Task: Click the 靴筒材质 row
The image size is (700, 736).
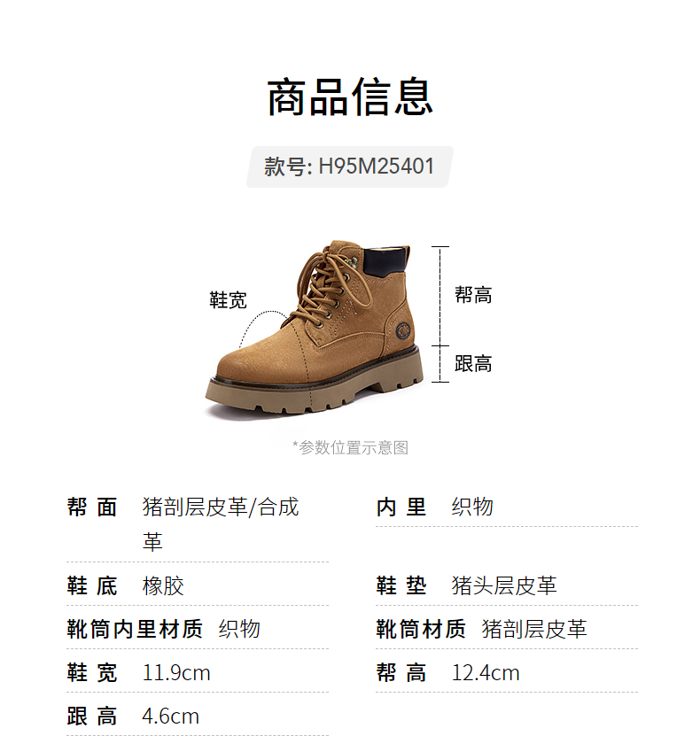Action: (x=507, y=629)
